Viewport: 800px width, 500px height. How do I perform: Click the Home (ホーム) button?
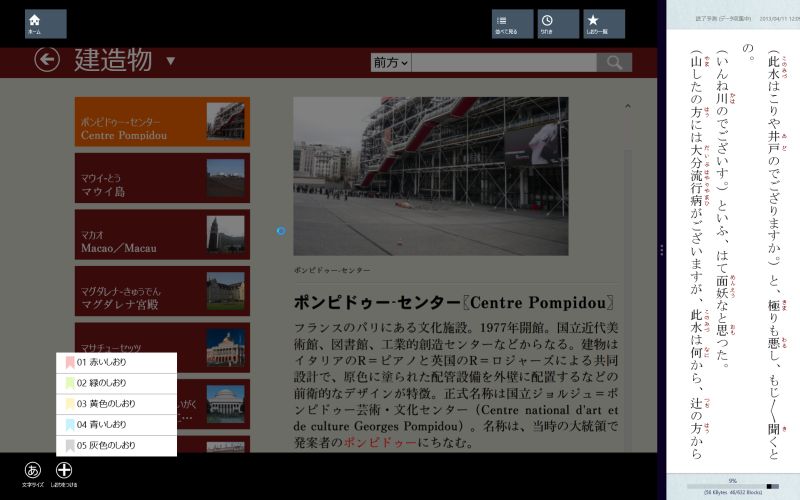[x=45, y=24]
